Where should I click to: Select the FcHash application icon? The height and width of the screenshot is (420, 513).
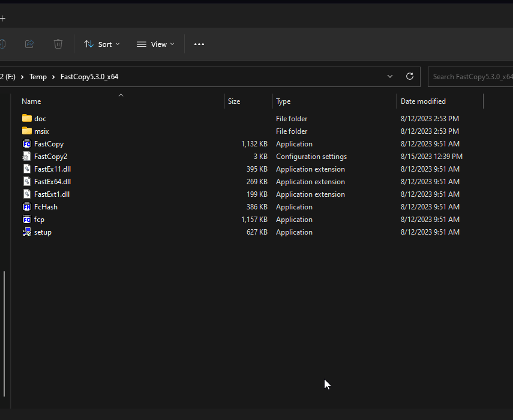[27, 207]
